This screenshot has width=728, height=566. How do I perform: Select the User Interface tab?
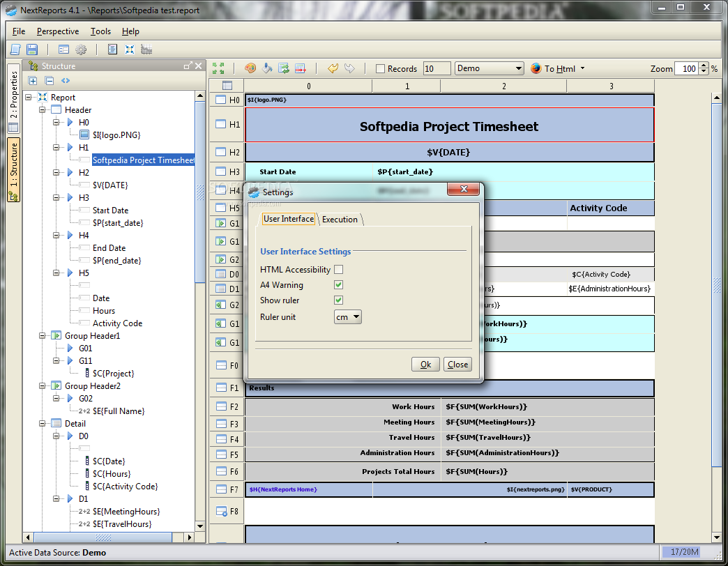pyautogui.click(x=288, y=219)
